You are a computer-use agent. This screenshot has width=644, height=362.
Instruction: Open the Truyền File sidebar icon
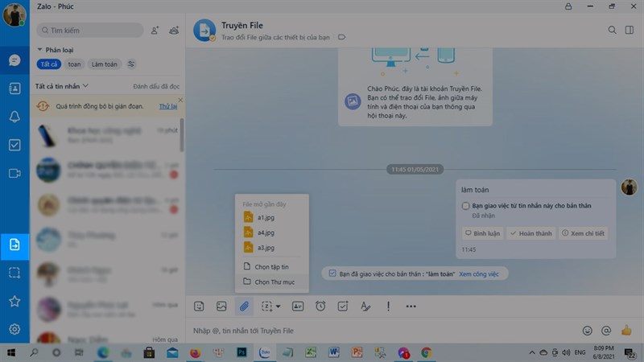click(x=14, y=245)
